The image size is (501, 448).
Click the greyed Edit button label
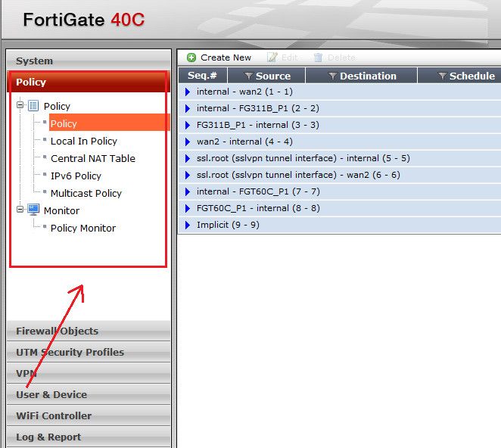pyautogui.click(x=290, y=58)
